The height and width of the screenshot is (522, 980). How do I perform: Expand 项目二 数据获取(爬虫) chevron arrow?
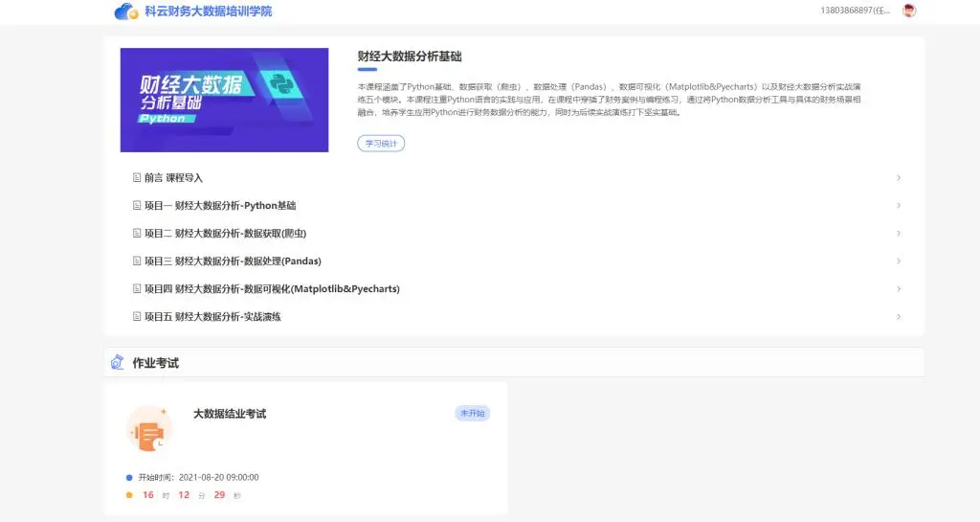click(898, 234)
